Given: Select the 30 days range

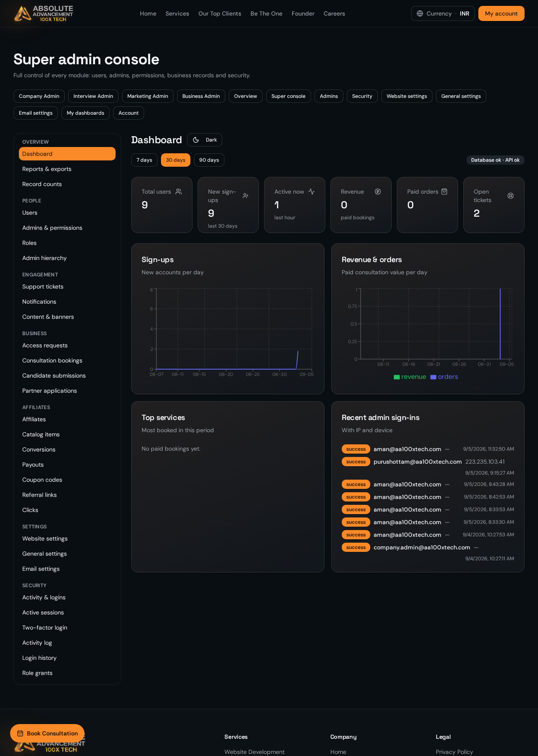Looking at the screenshot, I should coord(176,160).
